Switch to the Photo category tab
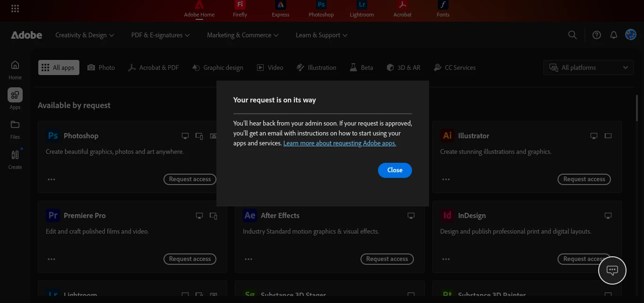 [x=101, y=67]
